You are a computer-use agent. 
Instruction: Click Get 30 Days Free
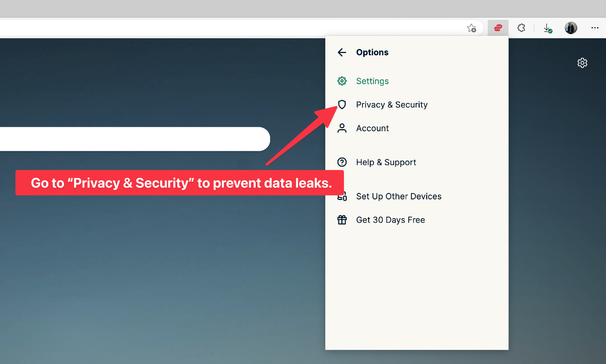click(x=390, y=220)
